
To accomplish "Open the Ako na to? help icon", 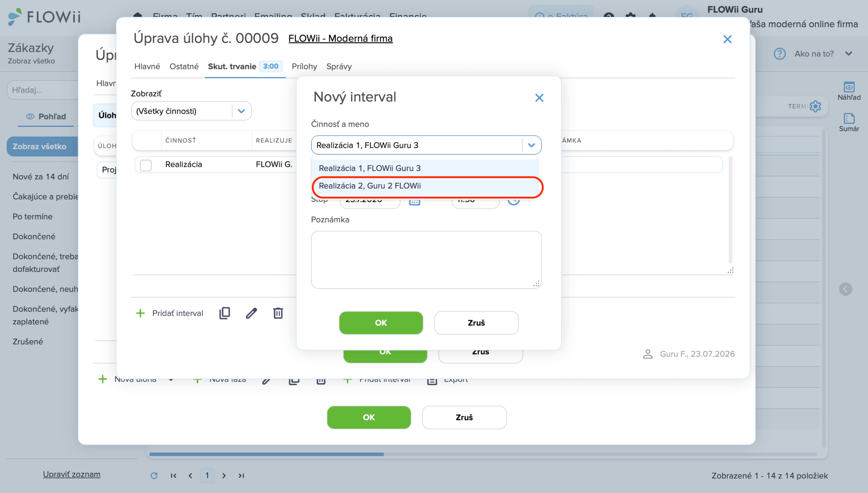I will [x=780, y=54].
